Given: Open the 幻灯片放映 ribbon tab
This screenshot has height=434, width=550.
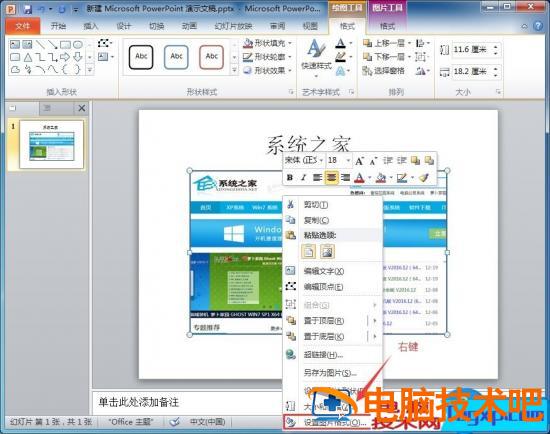Looking at the screenshot, I should coord(233,26).
